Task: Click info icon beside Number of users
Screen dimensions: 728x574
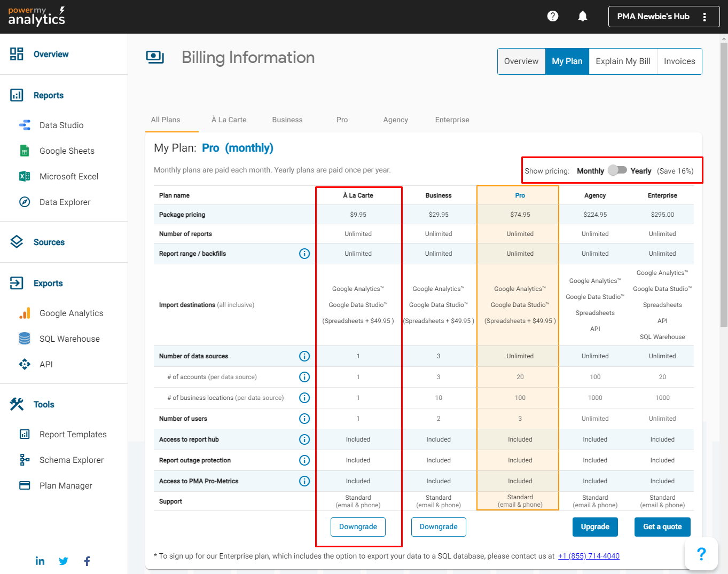Action: pyautogui.click(x=304, y=419)
